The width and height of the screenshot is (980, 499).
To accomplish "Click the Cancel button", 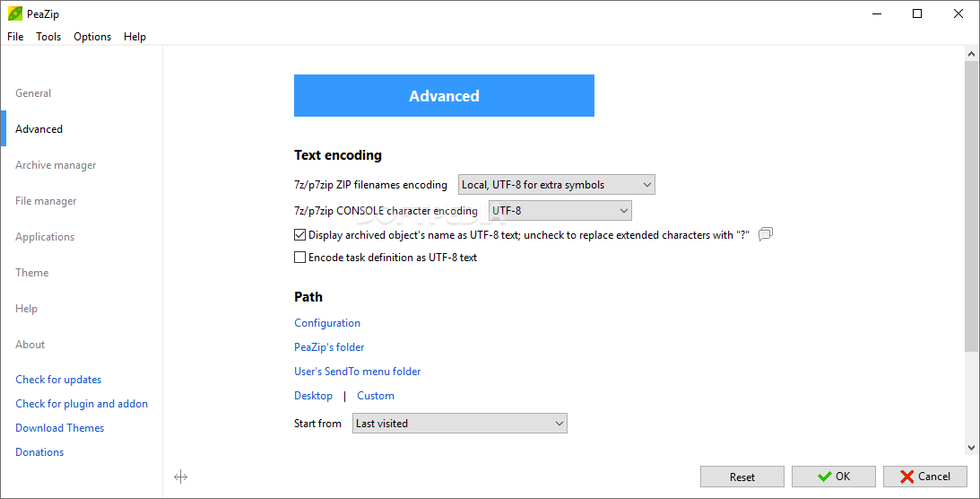I will point(925,477).
